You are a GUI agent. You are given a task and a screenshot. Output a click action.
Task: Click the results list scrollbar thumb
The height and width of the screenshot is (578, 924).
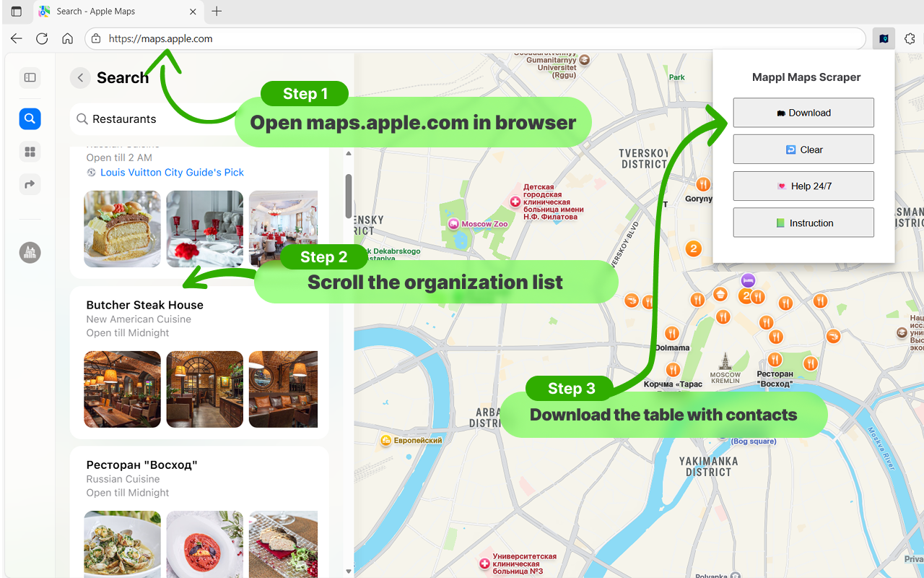click(349, 196)
